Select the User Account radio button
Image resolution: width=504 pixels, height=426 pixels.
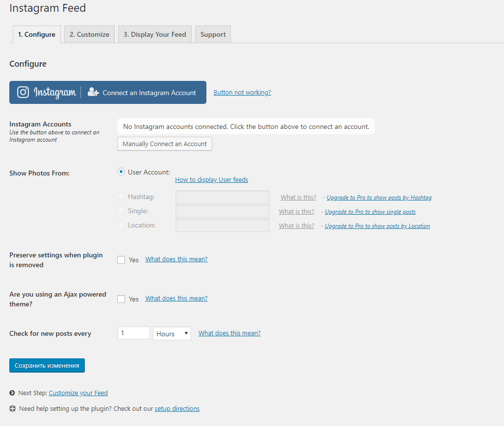pyautogui.click(x=121, y=172)
